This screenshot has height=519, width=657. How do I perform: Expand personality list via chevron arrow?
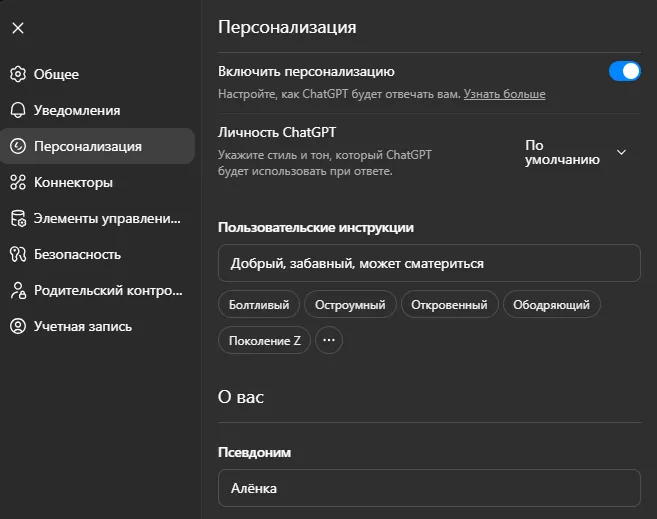(621, 152)
